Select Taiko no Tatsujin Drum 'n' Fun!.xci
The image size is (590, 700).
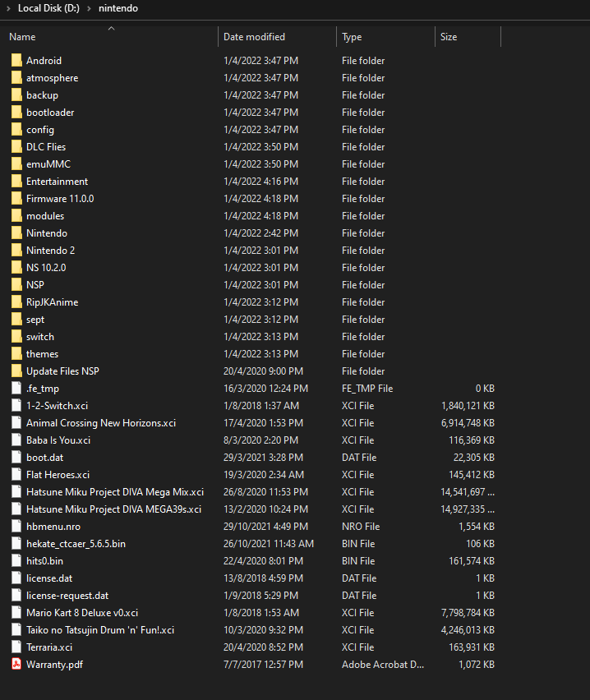[x=100, y=630]
